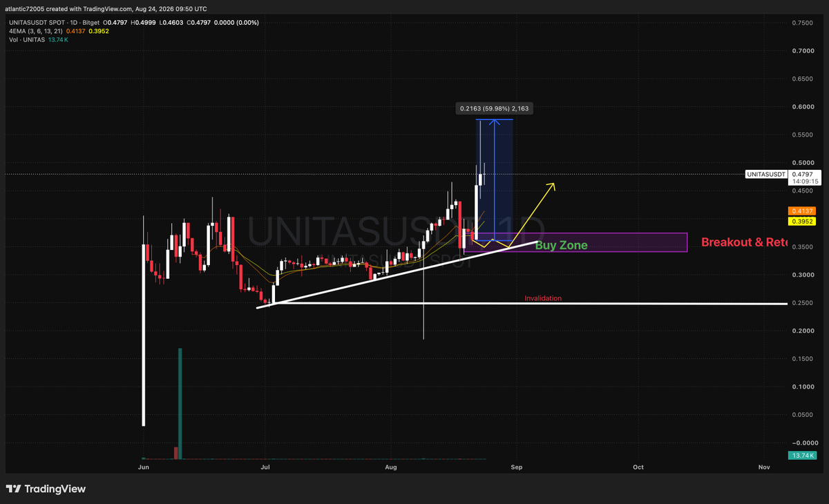Click the Jul label on the time axis

tap(265, 467)
